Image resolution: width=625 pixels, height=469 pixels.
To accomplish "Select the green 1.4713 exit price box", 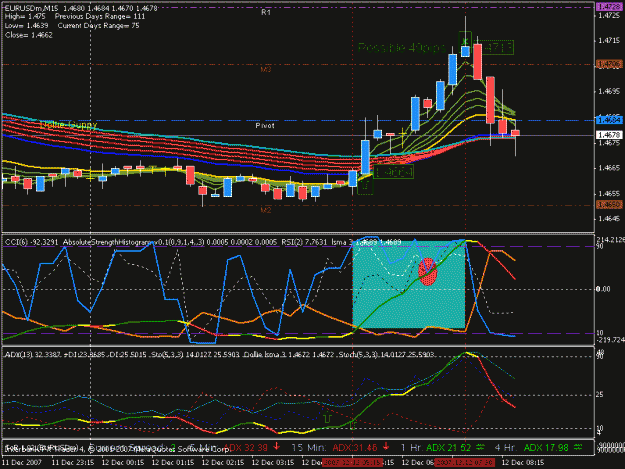I will 496,47.
